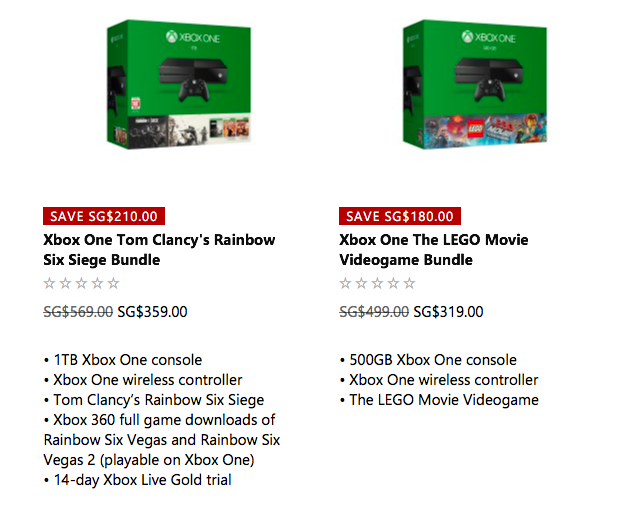Open the Xbox One The LEGO Movie Videogame Bundle title
Viewport: 634px width, 509px height.
tap(434, 250)
